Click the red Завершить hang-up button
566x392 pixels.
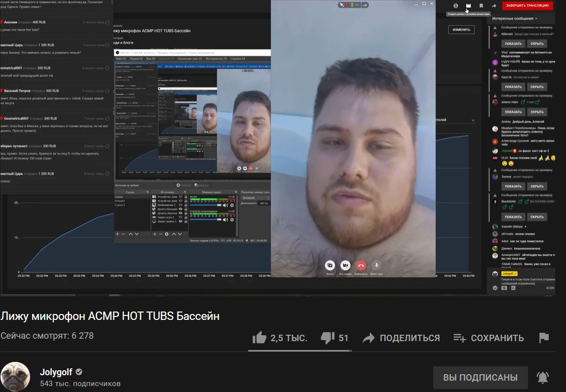click(x=361, y=266)
